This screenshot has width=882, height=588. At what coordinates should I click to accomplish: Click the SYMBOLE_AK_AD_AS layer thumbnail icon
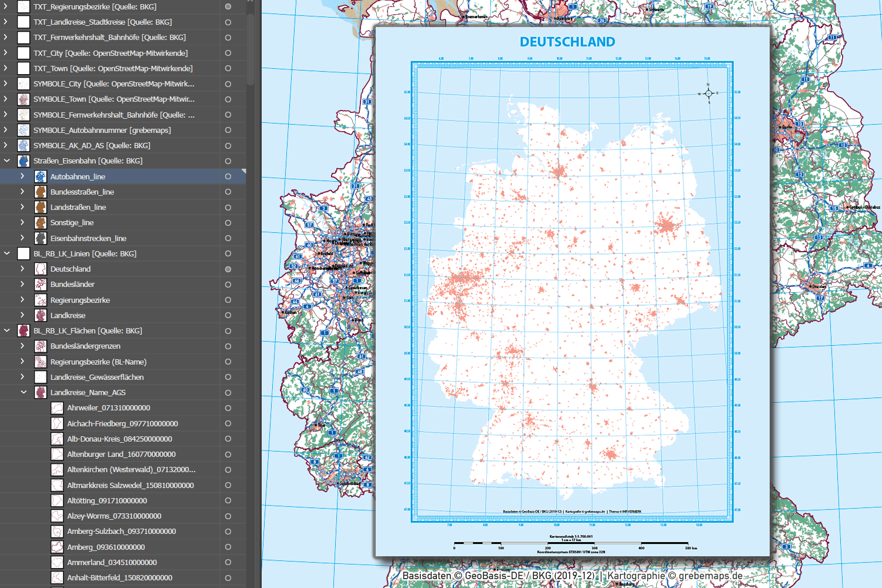point(24,145)
